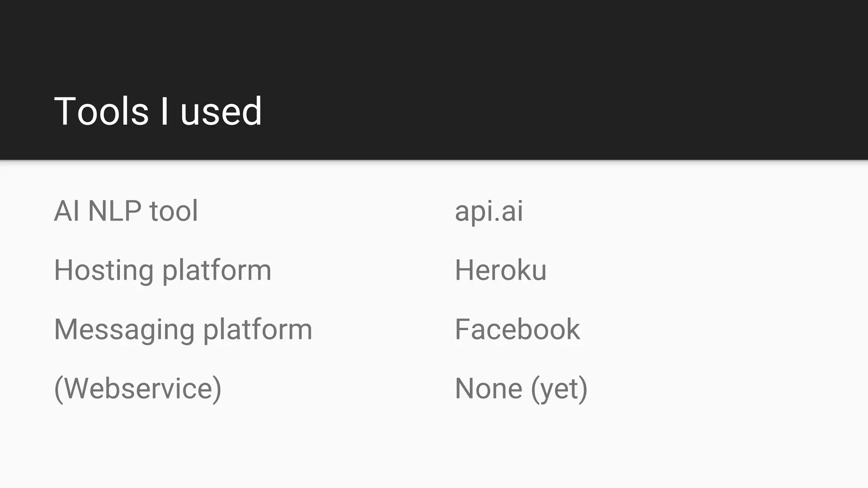Click the word "Tools" in the title
The width and height of the screenshot is (868, 488).
click(x=101, y=111)
